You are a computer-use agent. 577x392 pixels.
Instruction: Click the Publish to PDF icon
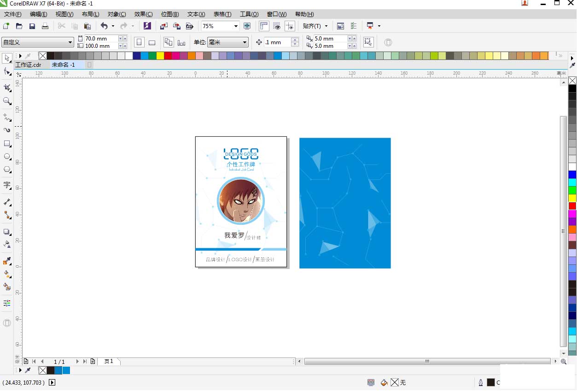click(x=189, y=26)
